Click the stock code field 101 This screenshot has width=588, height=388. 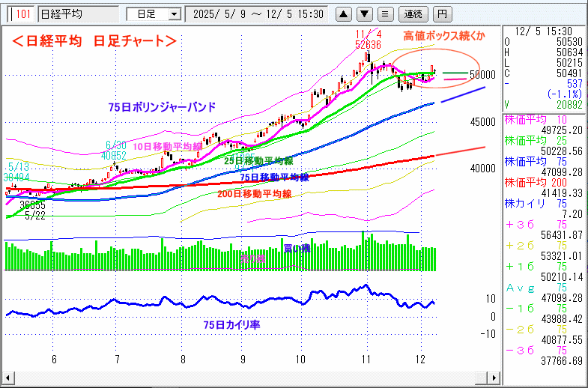(22, 14)
